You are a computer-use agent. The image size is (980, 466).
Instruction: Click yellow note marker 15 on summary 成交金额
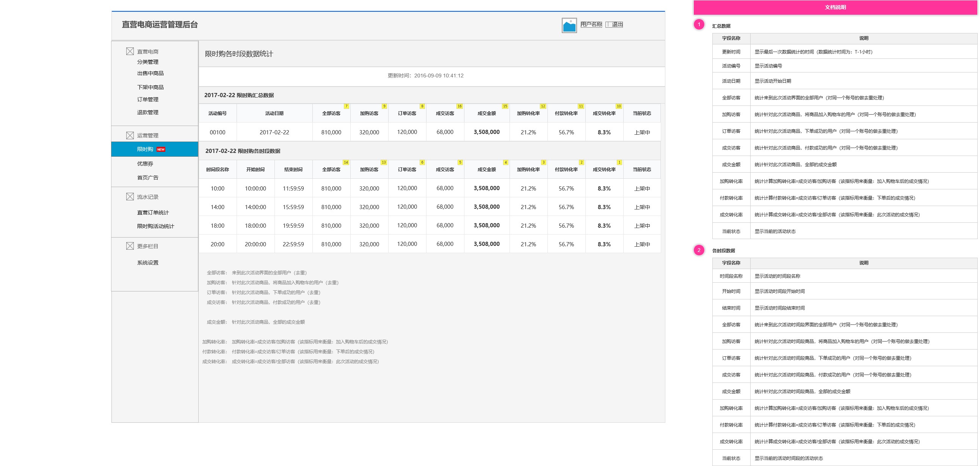[505, 106]
